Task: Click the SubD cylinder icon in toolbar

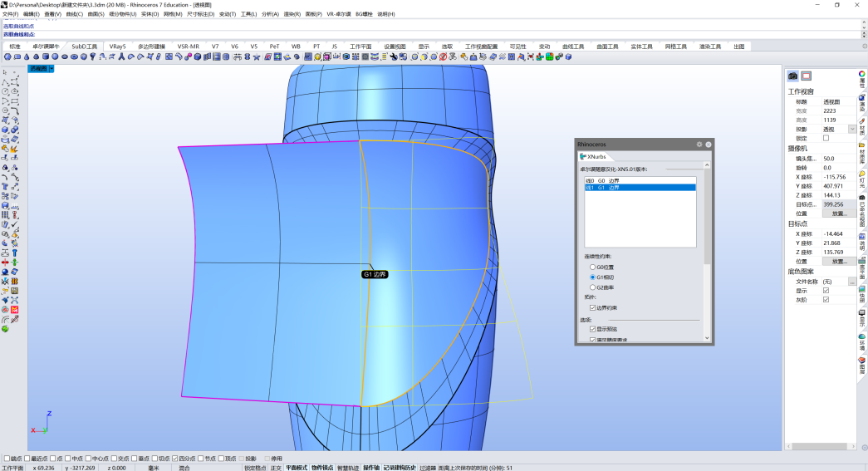Action: coord(46,56)
